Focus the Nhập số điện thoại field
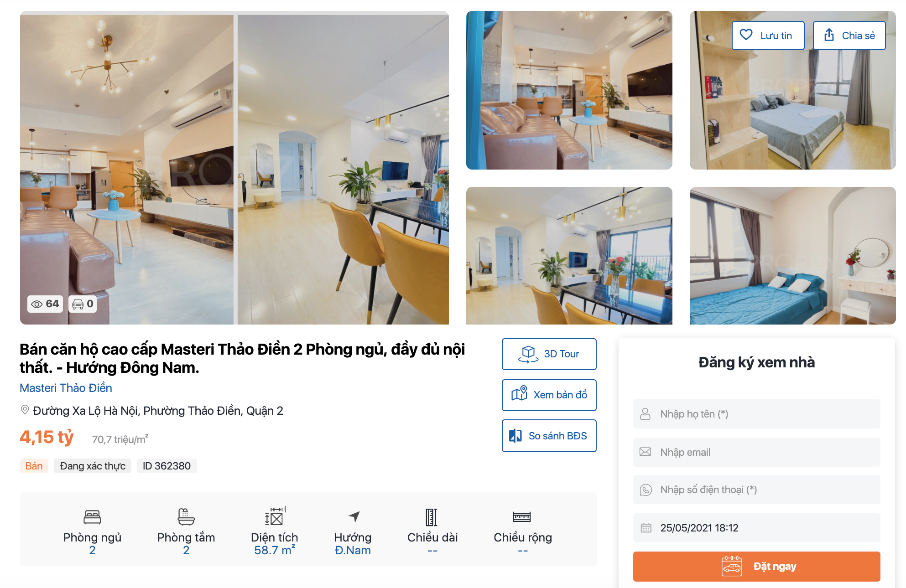 point(756,490)
